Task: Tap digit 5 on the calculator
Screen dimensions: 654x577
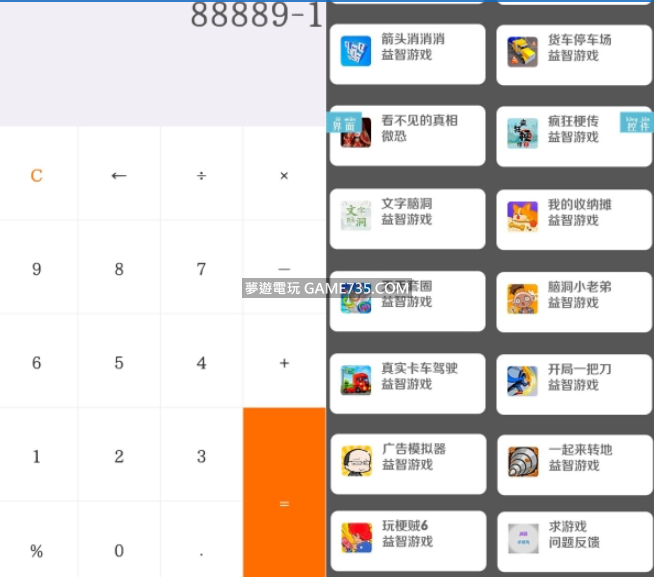Action: pyautogui.click(x=119, y=363)
